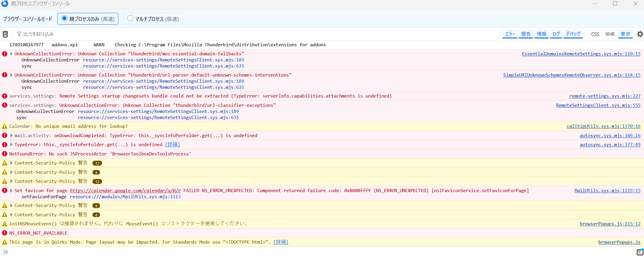Click the error icon beside NS_ERROR_NOT_AVAILABLE

click(5, 233)
